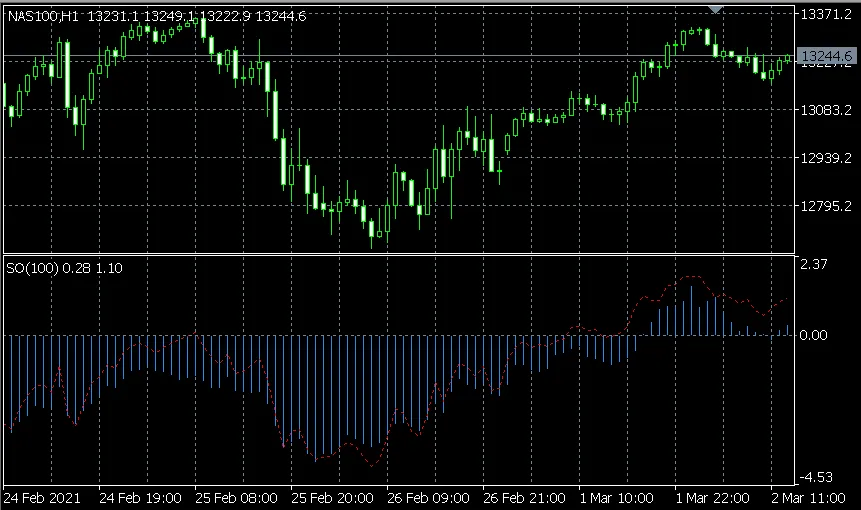Click the 25 Feb 08:00 time label
The image size is (861, 510).
236,498
